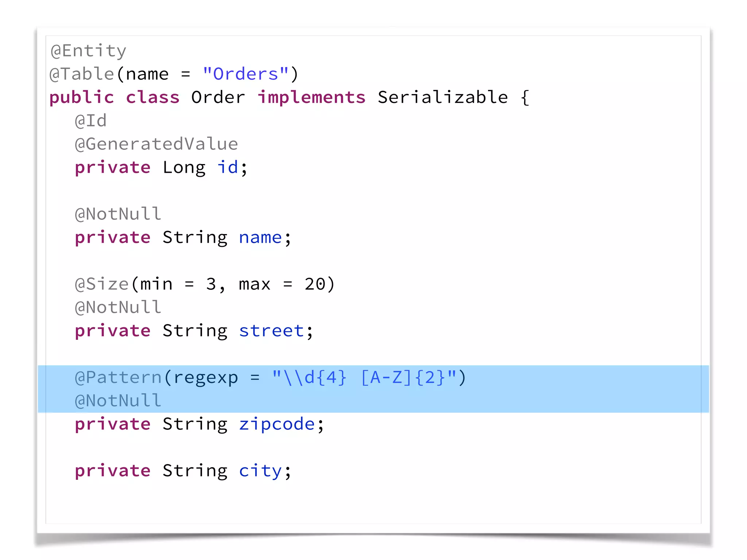Image resolution: width=747 pixels, height=560 pixels.
Task: Click the highlighted @Pattern annotation
Action: 118,377
